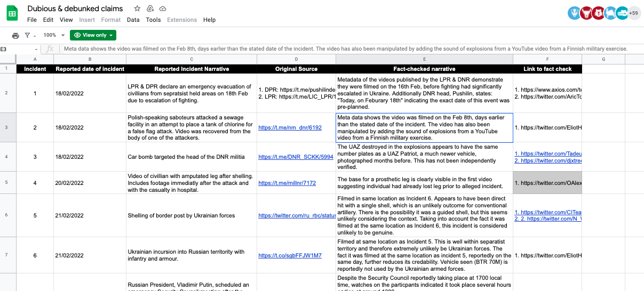This screenshot has width=644, height=291.
Task: Select the cell reading 20/02/2022
Action: click(90, 183)
